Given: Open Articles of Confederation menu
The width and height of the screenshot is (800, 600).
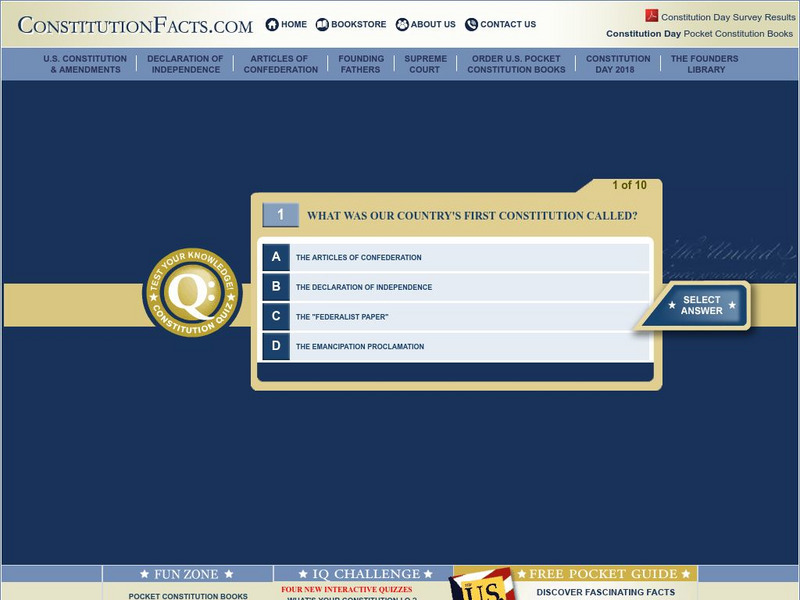Looking at the screenshot, I should [281, 64].
